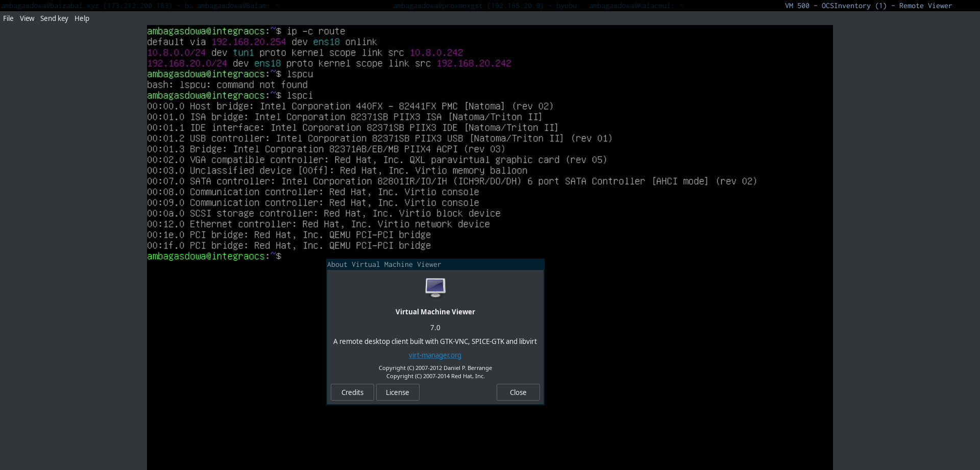Open the Send key menu
This screenshot has height=470, width=980.
point(54,18)
